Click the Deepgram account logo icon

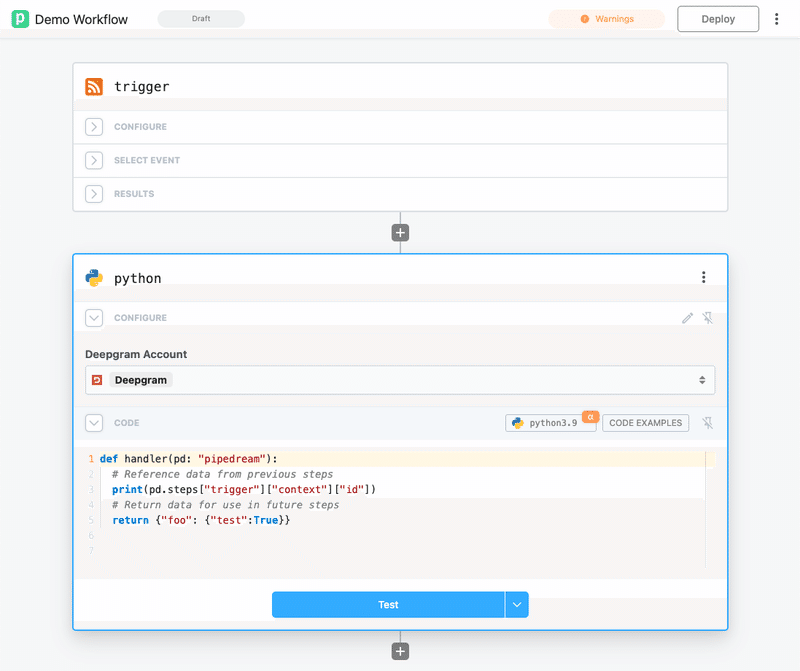(97, 380)
